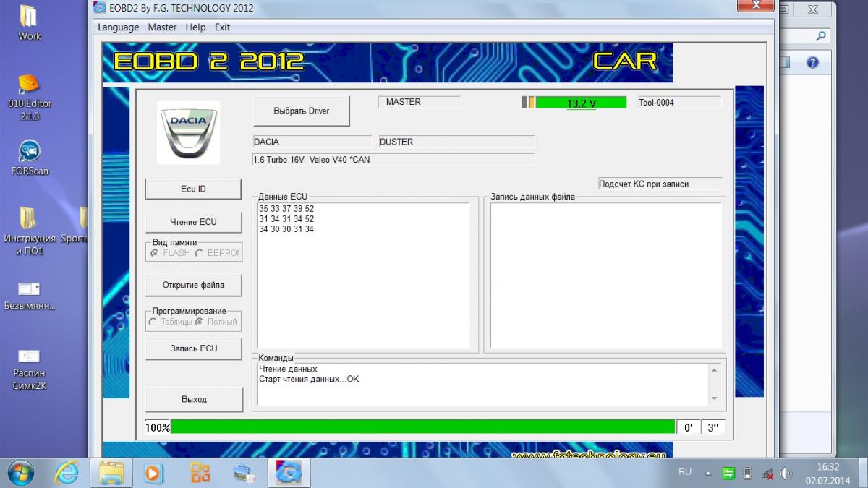Click the orange squares taskbar icon
This screenshot has width=868, height=488.
[x=200, y=473]
